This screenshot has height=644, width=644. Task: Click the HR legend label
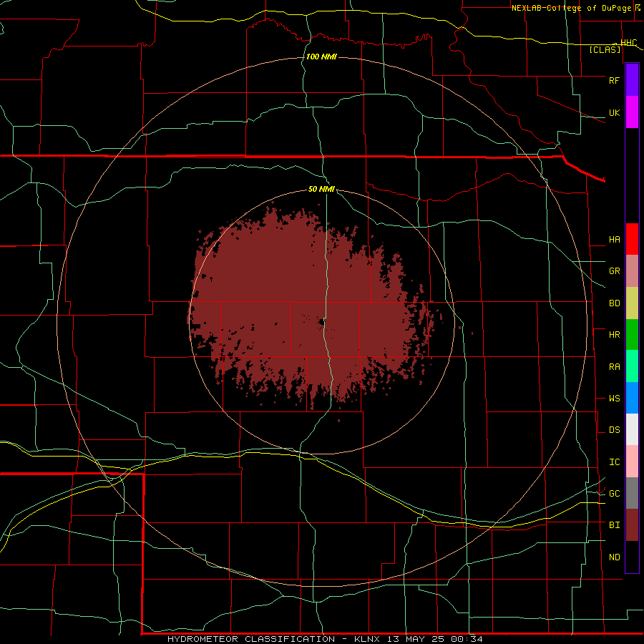(x=614, y=335)
